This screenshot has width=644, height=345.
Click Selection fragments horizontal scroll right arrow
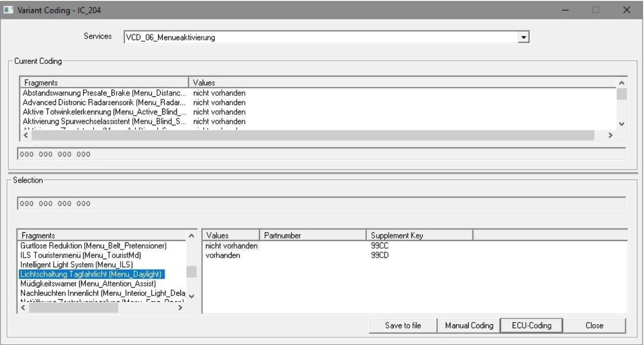(x=179, y=308)
